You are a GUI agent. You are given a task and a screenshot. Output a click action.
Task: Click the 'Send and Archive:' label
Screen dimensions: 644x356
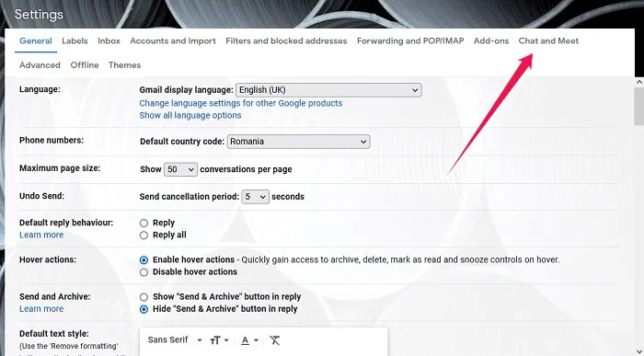click(55, 296)
